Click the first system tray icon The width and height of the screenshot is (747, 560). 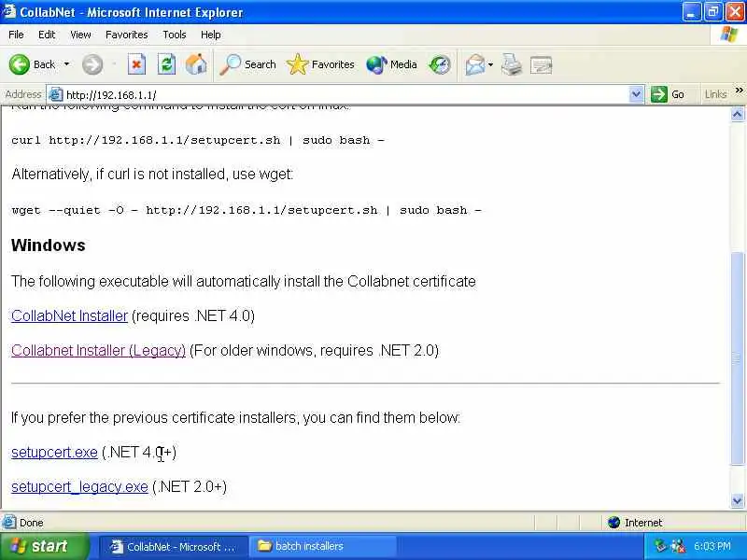pyautogui.click(x=660, y=546)
